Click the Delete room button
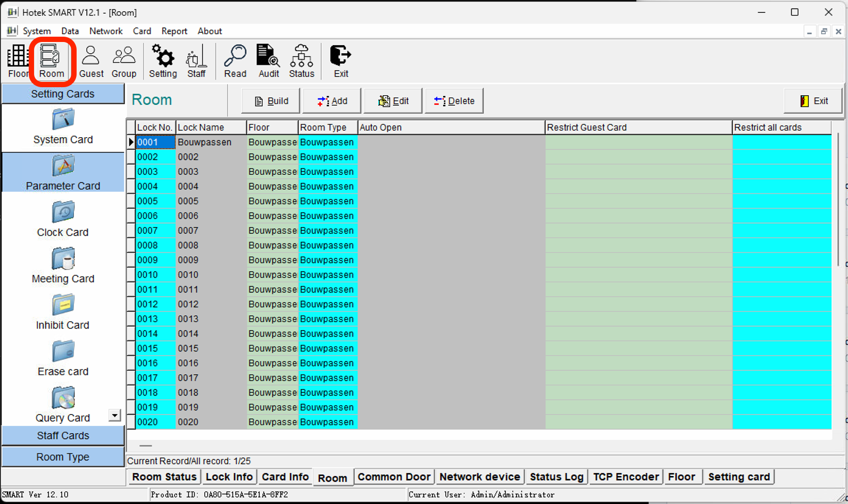 (x=454, y=101)
